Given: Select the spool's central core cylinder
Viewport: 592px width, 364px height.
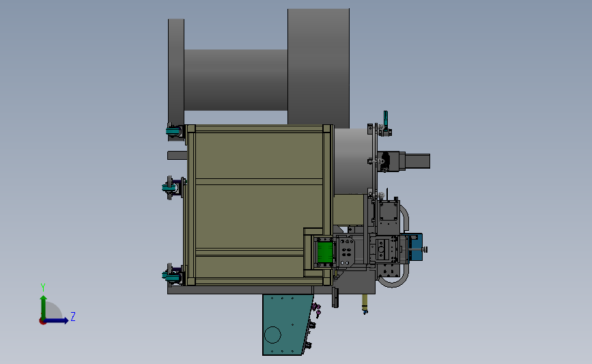Looking at the screenshot, I should [x=236, y=80].
